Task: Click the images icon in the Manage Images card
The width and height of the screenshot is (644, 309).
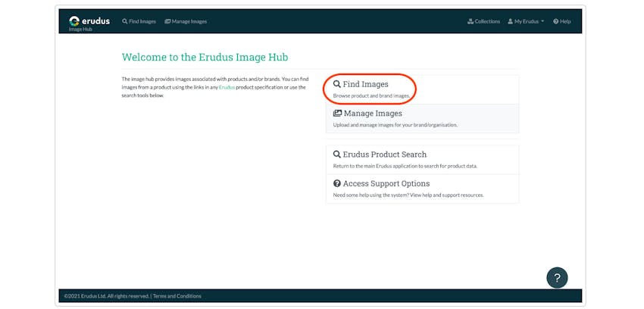Action: point(337,114)
